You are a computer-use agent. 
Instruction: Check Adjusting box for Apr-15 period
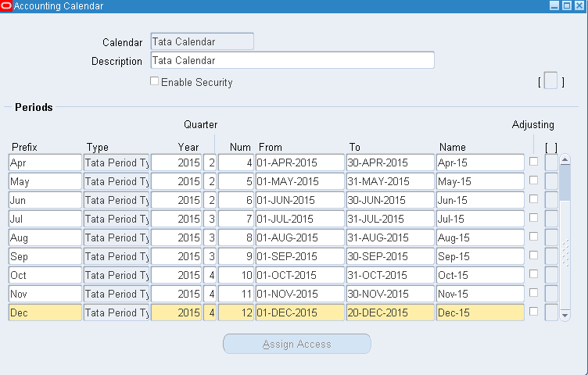pyautogui.click(x=533, y=162)
